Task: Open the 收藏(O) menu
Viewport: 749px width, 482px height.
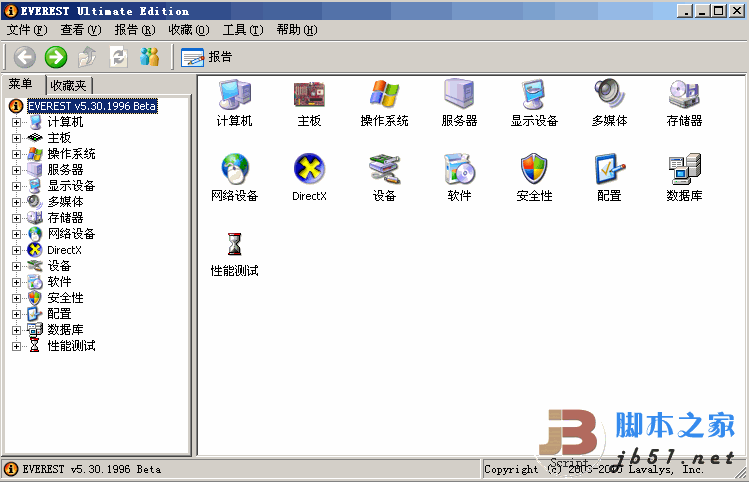Action: pos(189,30)
